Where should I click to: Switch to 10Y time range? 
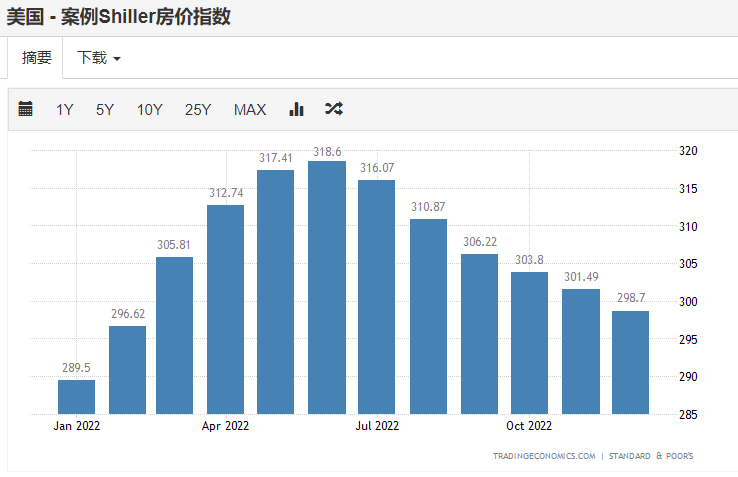149,110
